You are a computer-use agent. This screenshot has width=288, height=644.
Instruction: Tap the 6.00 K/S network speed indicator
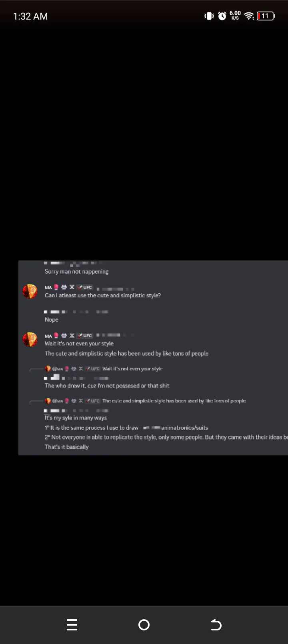(x=235, y=16)
